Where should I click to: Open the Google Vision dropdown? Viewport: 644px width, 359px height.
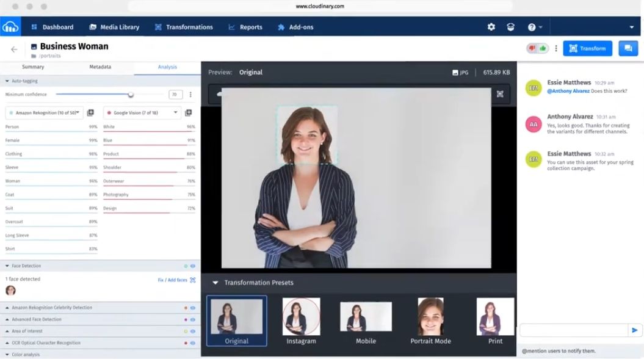click(142, 112)
